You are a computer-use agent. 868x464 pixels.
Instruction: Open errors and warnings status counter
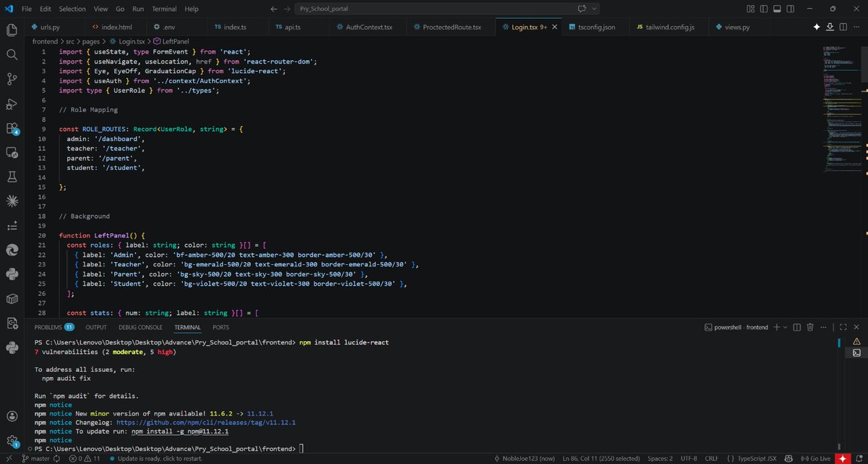coord(83,458)
